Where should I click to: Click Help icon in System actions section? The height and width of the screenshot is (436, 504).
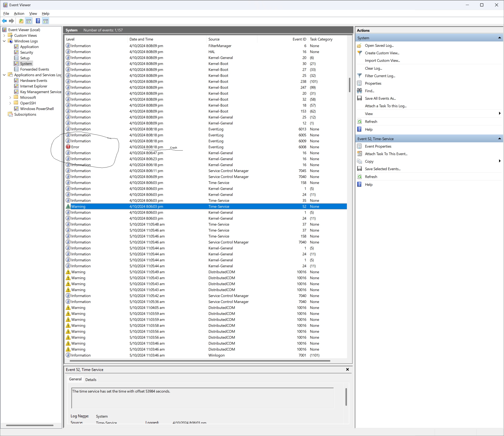coord(359,129)
